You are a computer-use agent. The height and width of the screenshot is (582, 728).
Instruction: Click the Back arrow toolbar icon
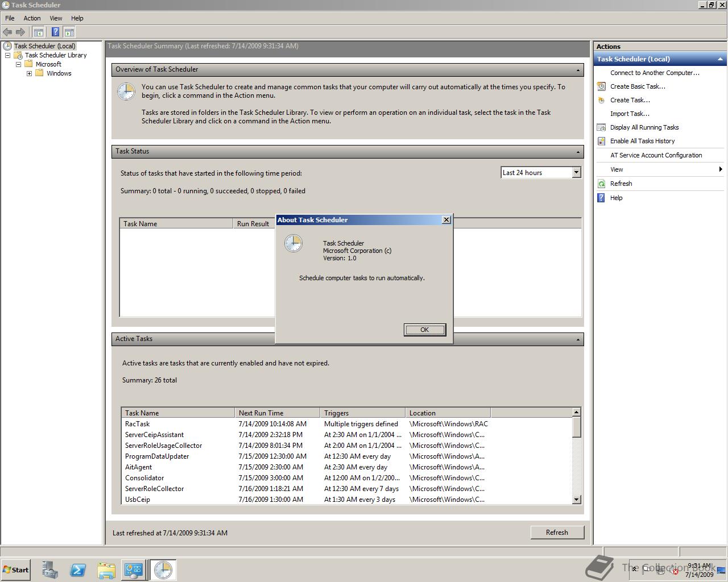(x=7, y=32)
